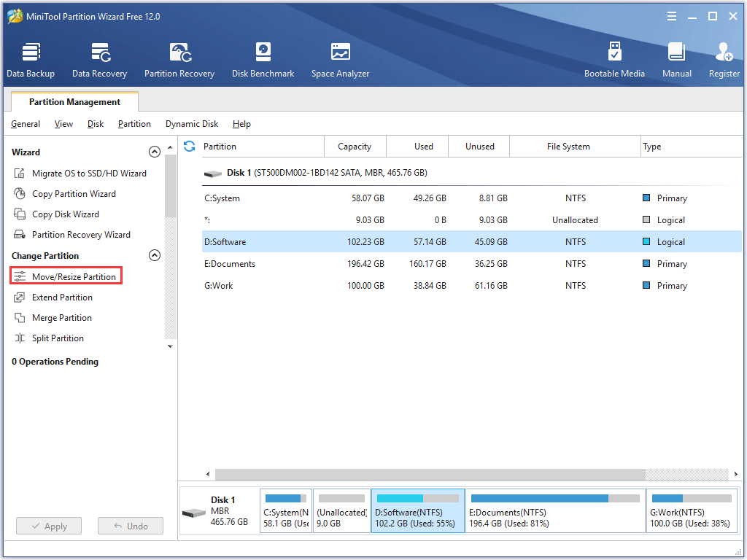
Task: Click C:System block in disk map
Action: click(286, 510)
